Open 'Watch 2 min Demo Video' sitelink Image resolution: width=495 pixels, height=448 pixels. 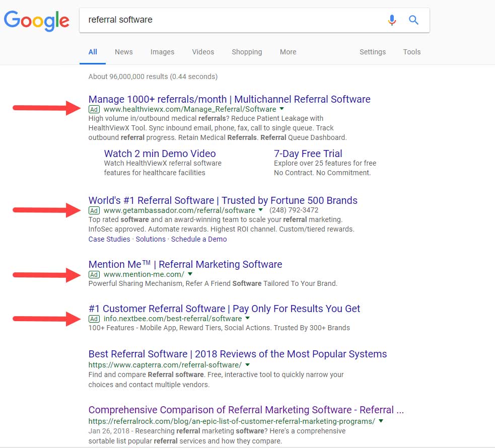tap(160, 154)
